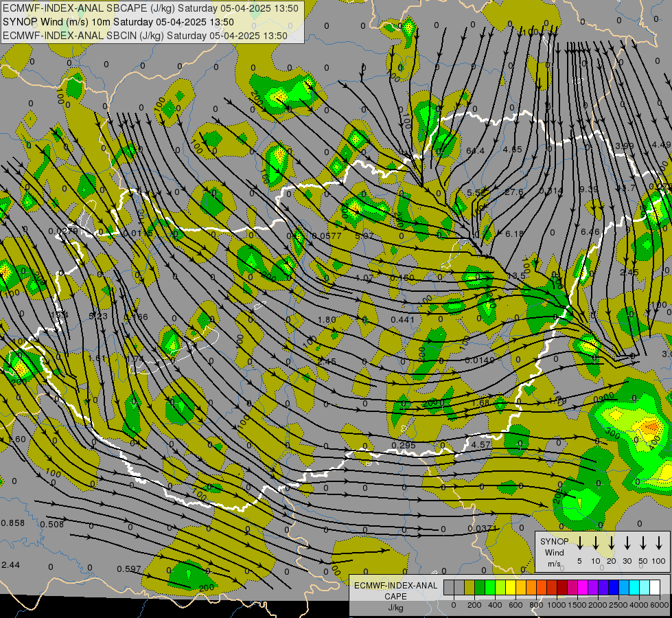Pick the white swatch at the 6000 end
This screenshot has height=618, width=672.
(654, 587)
